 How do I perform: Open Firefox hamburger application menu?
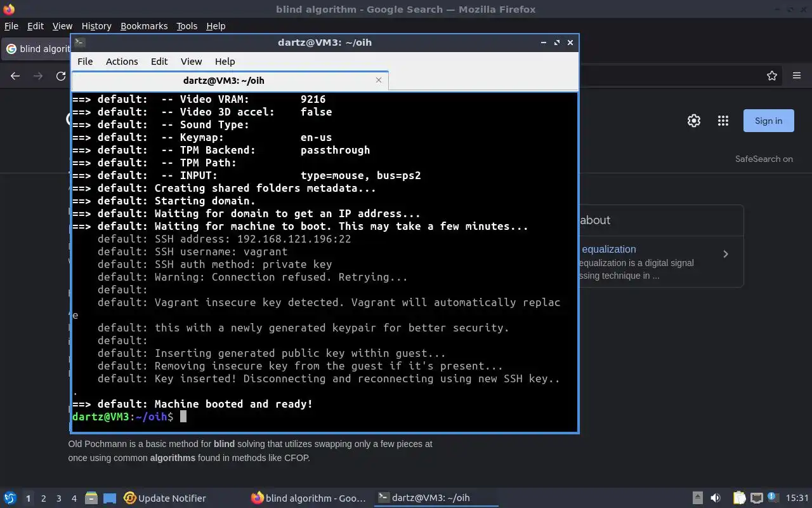click(x=797, y=76)
